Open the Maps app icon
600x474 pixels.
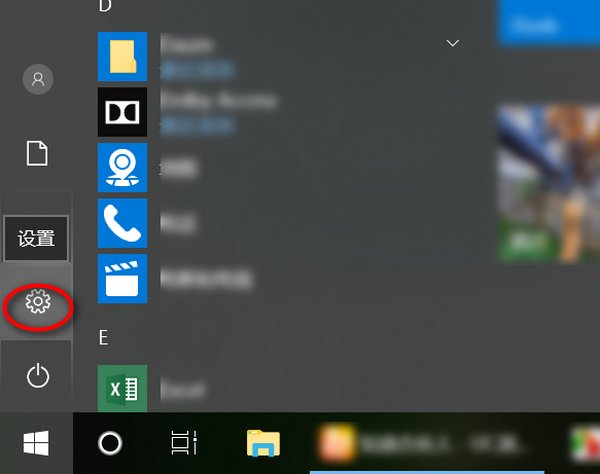[122, 167]
